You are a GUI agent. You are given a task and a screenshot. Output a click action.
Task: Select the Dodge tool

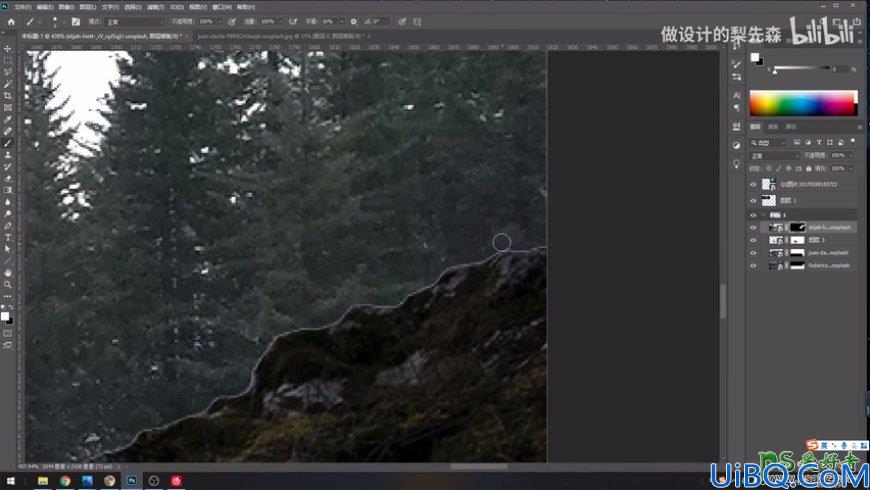(x=8, y=214)
